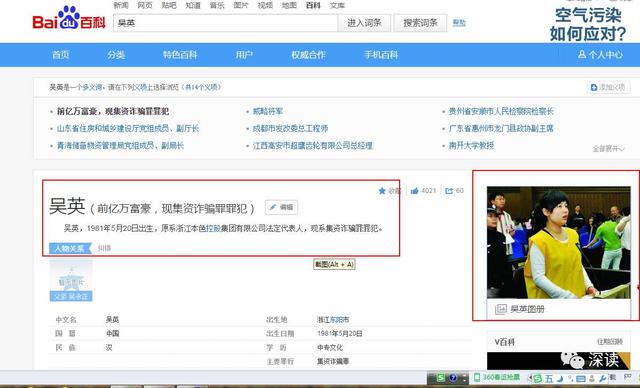Click the 吴英图册 album icon
Image resolution: width=640 pixels, height=388 pixels.
(500, 309)
